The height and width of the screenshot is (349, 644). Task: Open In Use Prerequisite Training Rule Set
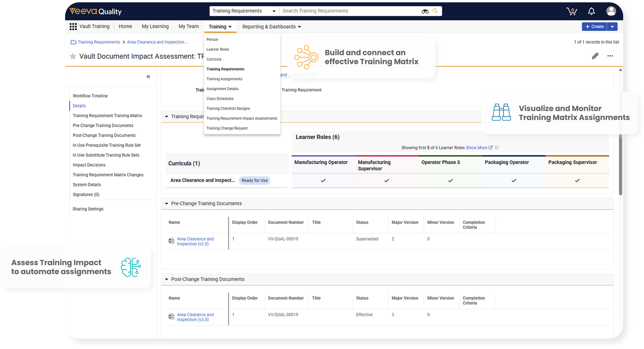(x=107, y=145)
